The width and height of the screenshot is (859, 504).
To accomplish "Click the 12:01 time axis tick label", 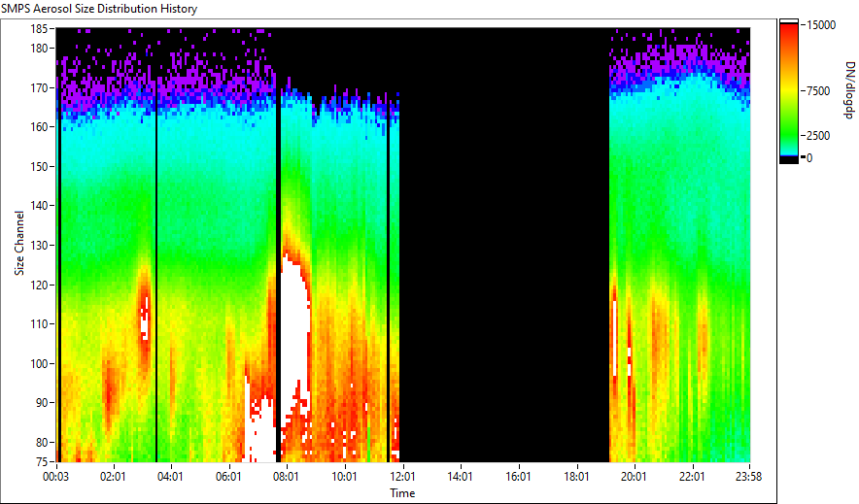I will click(402, 477).
